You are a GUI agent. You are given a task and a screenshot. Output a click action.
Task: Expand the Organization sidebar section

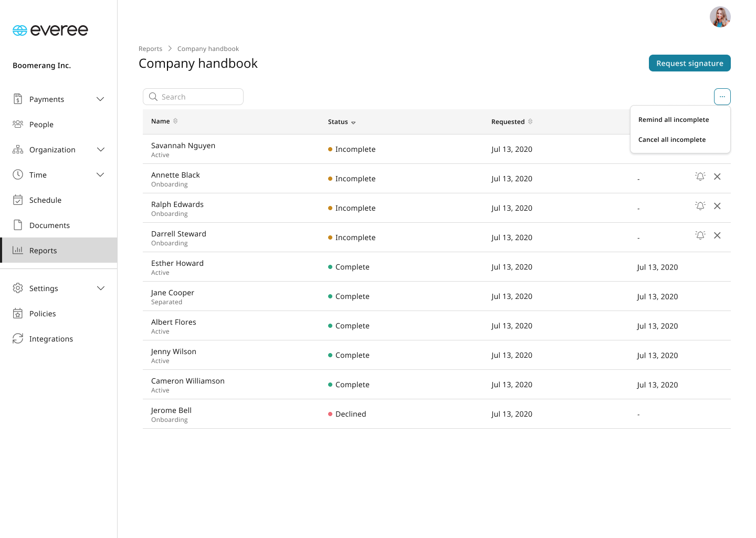(100, 149)
